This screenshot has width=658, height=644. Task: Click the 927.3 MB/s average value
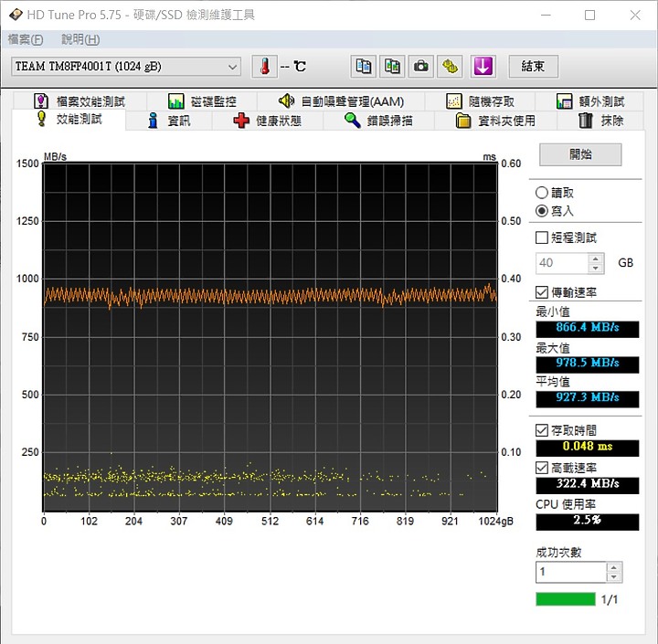point(587,397)
